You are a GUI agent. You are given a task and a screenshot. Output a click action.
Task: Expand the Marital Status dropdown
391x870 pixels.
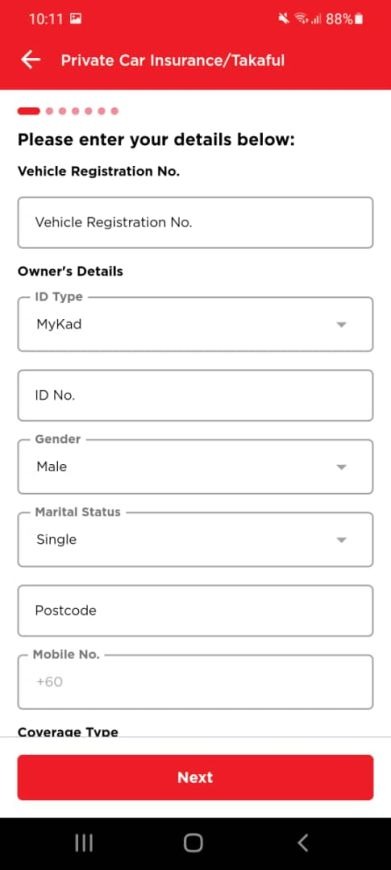[195, 539]
